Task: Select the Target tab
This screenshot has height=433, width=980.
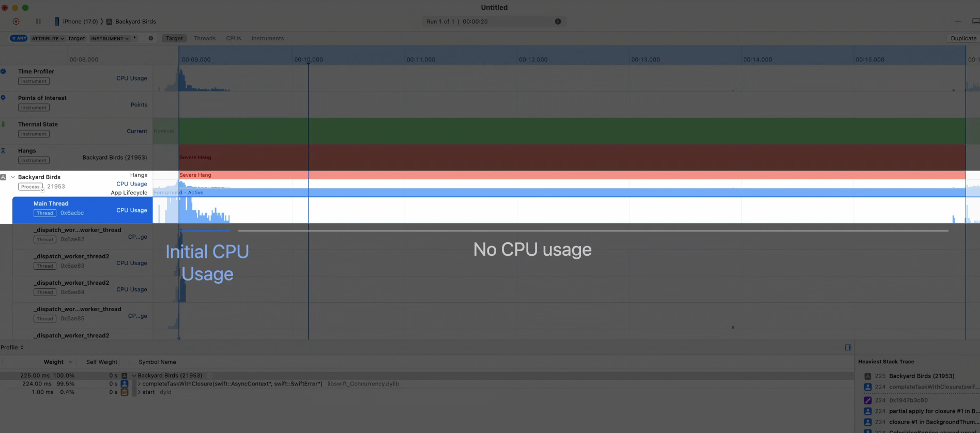Action: pyautogui.click(x=174, y=38)
